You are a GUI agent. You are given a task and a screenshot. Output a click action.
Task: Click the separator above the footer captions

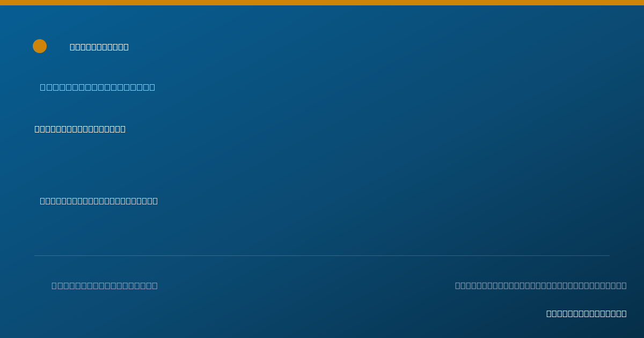click(322, 255)
